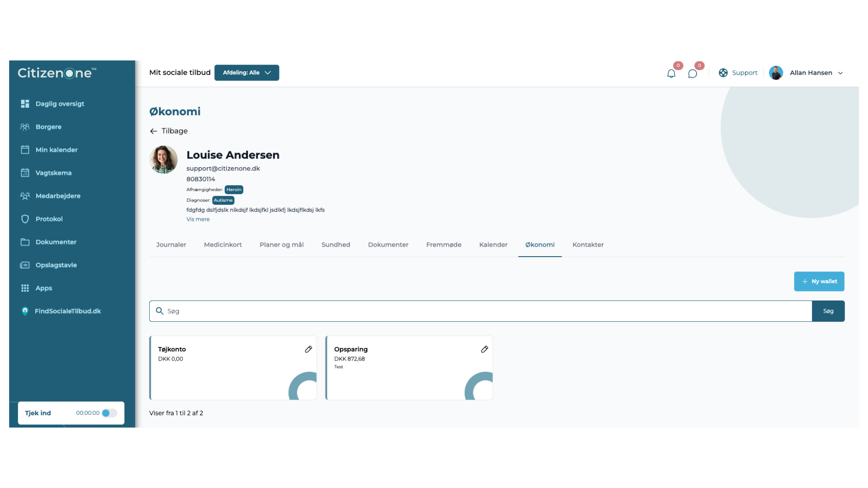Expand details with Vis mere
Image resolution: width=868 pixels, height=488 pixels.
point(198,219)
